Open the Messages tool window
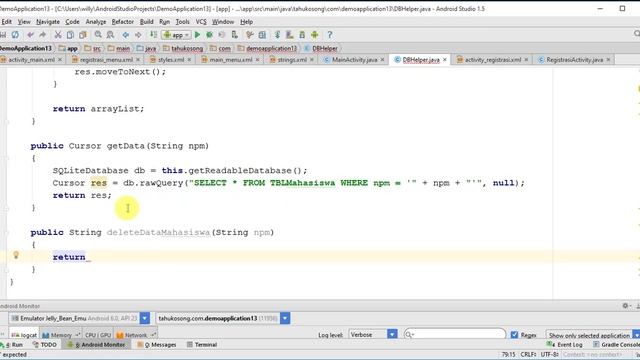Viewport: 640px width, 360px height. [157, 344]
